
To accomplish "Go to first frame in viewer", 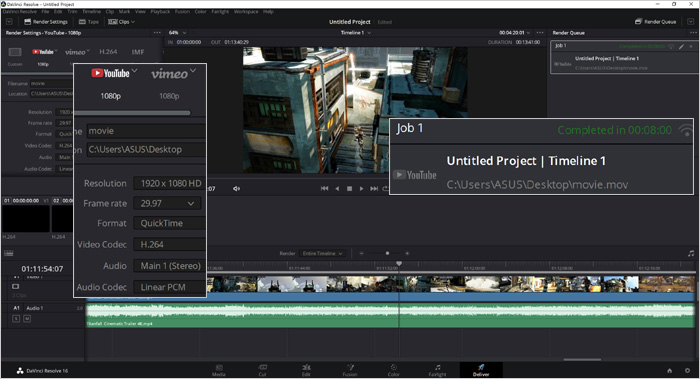I will pos(325,188).
